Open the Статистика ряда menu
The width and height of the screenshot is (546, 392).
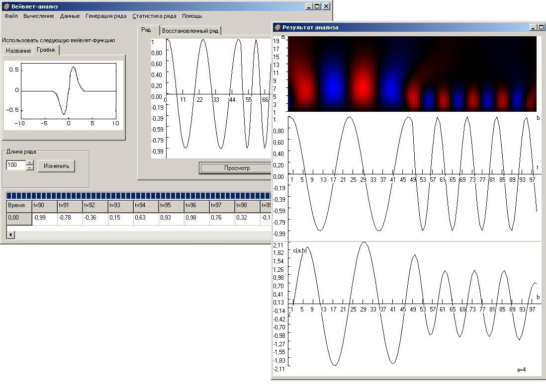click(x=154, y=16)
